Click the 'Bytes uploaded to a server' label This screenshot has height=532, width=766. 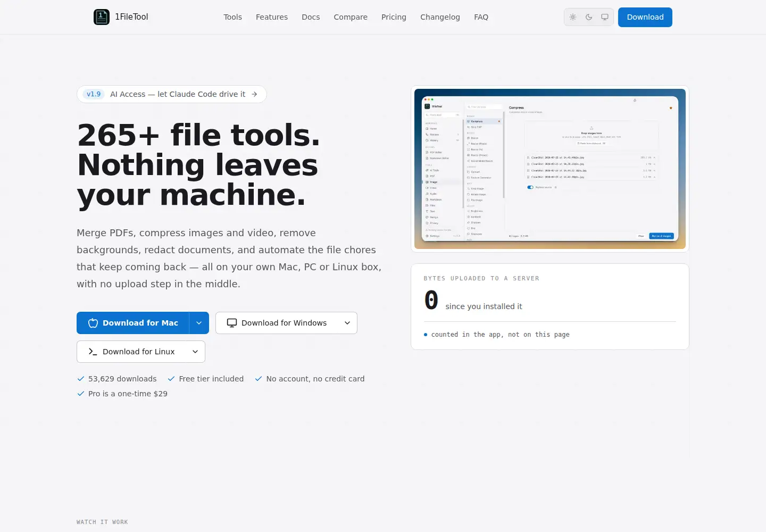481,278
